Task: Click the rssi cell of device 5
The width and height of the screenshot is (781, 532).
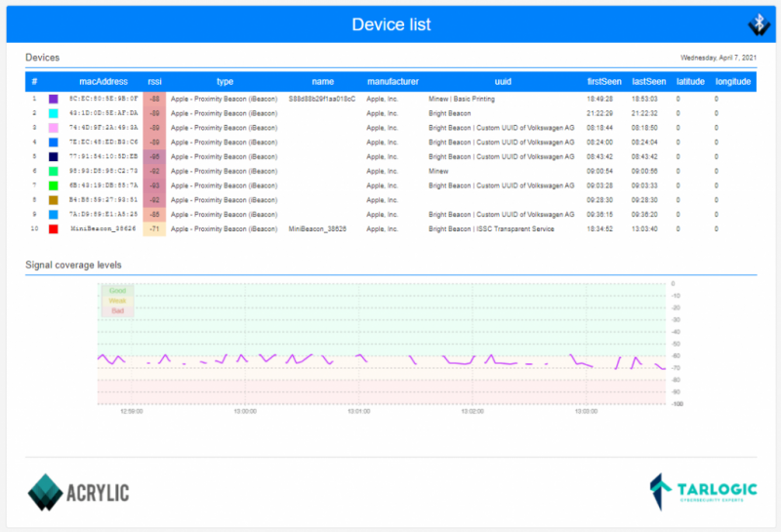Action: click(154, 157)
